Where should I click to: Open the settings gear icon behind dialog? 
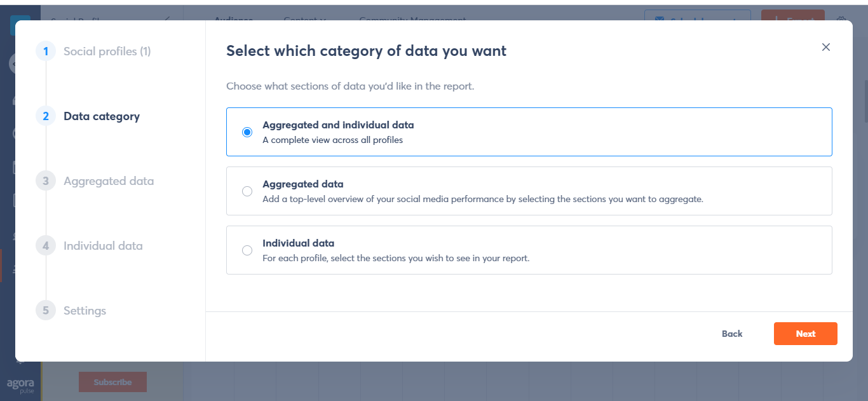[x=841, y=19]
